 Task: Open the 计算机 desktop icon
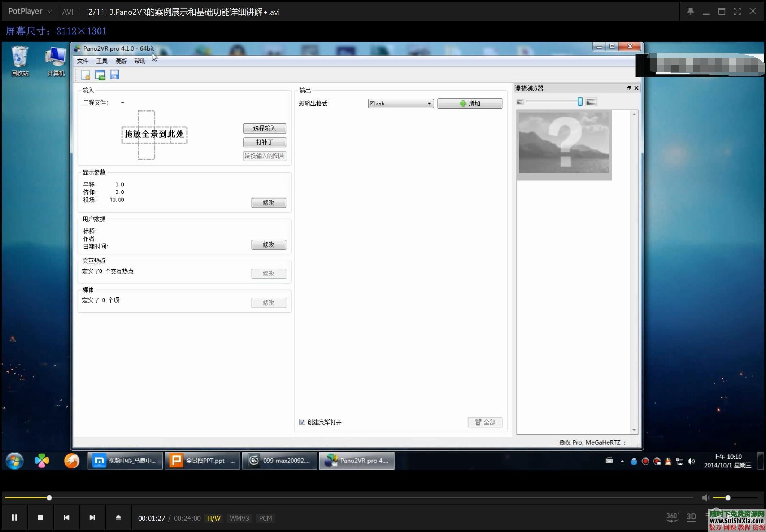(x=56, y=61)
